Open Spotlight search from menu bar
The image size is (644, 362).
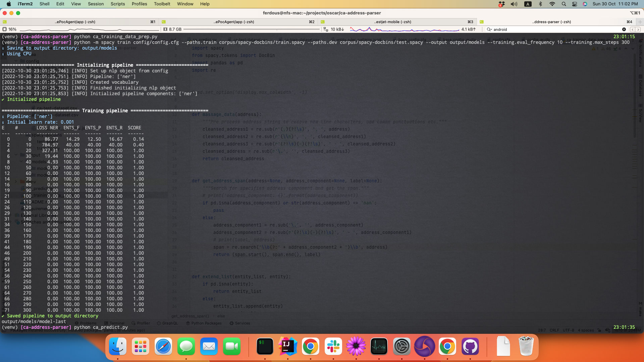click(564, 4)
